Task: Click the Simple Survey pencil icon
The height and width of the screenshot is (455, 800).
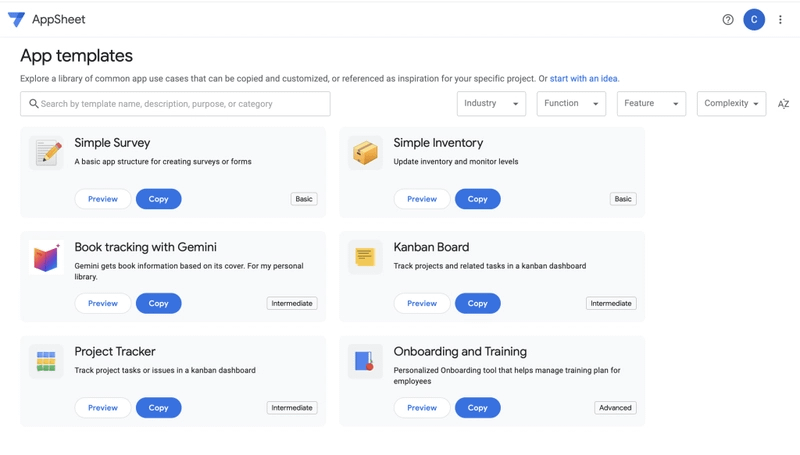Action: (46, 153)
